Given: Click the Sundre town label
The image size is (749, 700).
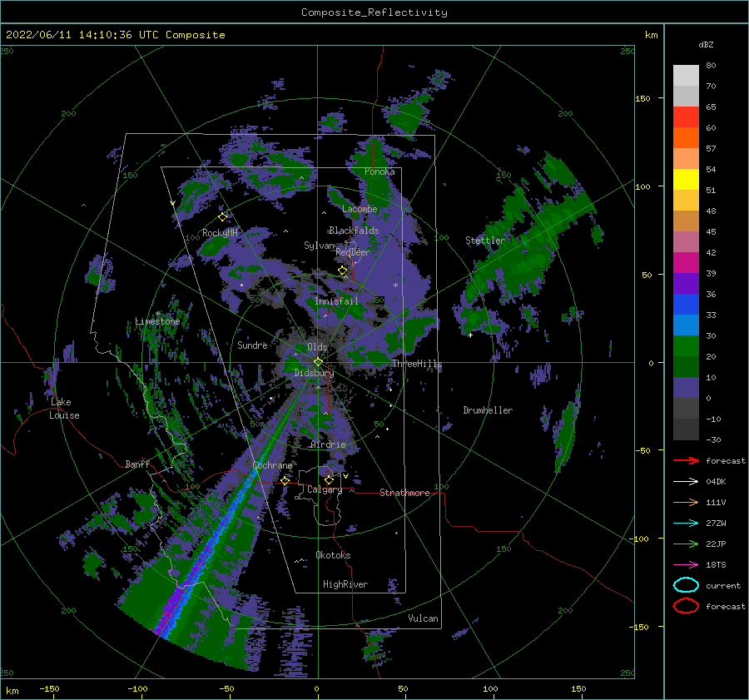Looking at the screenshot, I should [x=252, y=345].
